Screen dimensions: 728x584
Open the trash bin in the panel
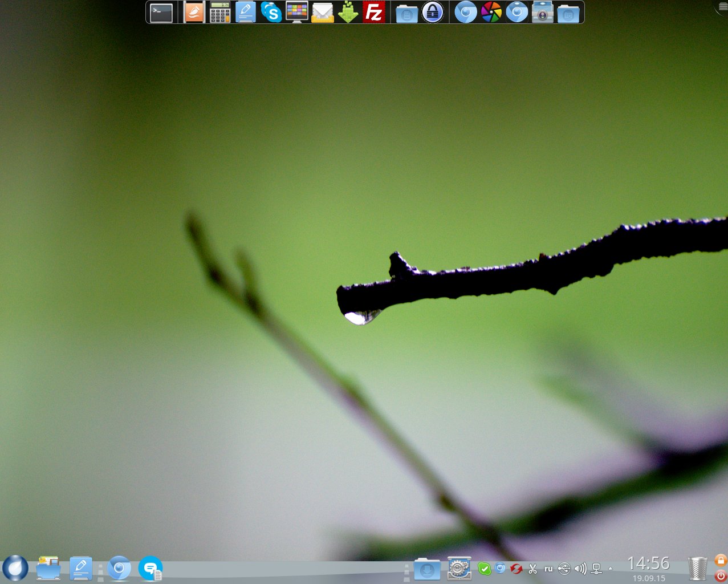[697, 569]
